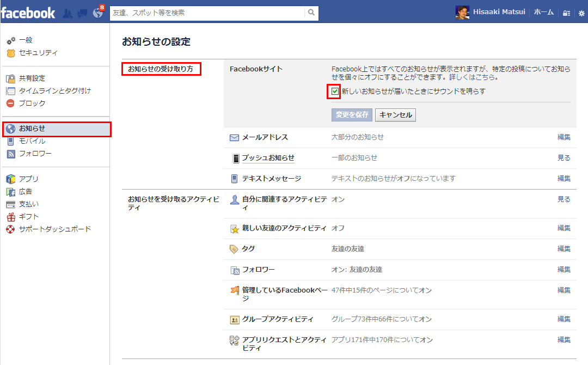
Task: Click the flag icon for 管理しているFacebookページ
Action: click(235, 290)
